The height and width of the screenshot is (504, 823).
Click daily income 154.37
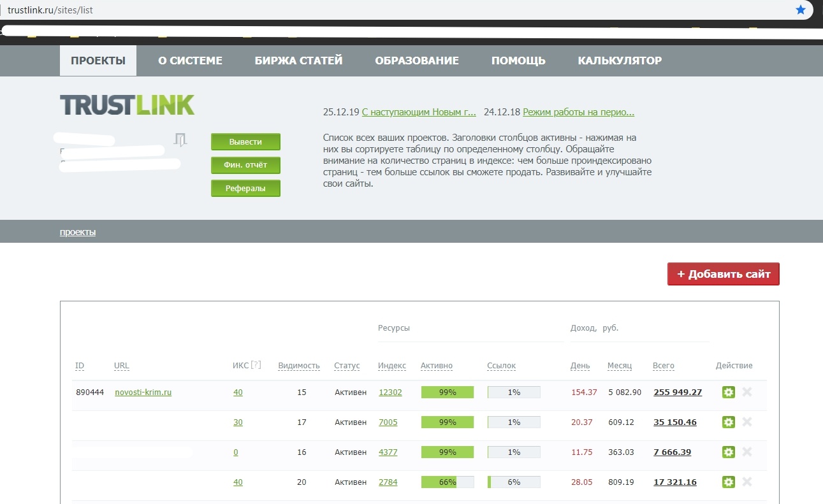(584, 392)
